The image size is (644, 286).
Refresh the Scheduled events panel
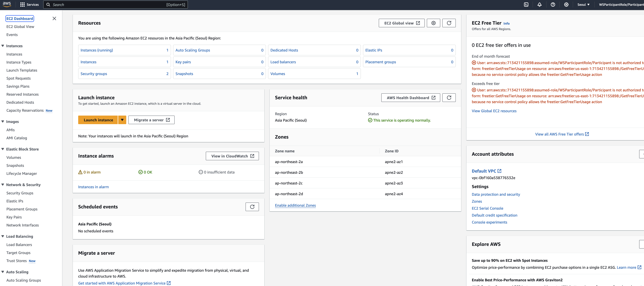(x=252, y=207)
